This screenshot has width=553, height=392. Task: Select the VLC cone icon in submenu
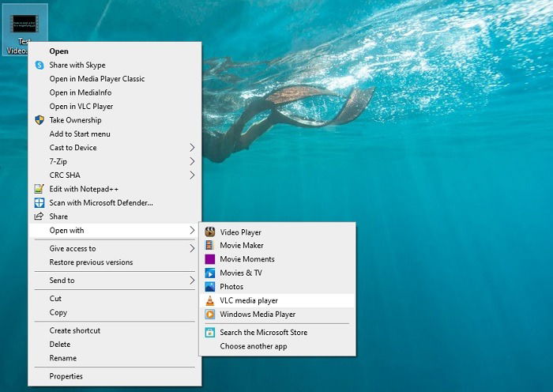tap(210, 300)
